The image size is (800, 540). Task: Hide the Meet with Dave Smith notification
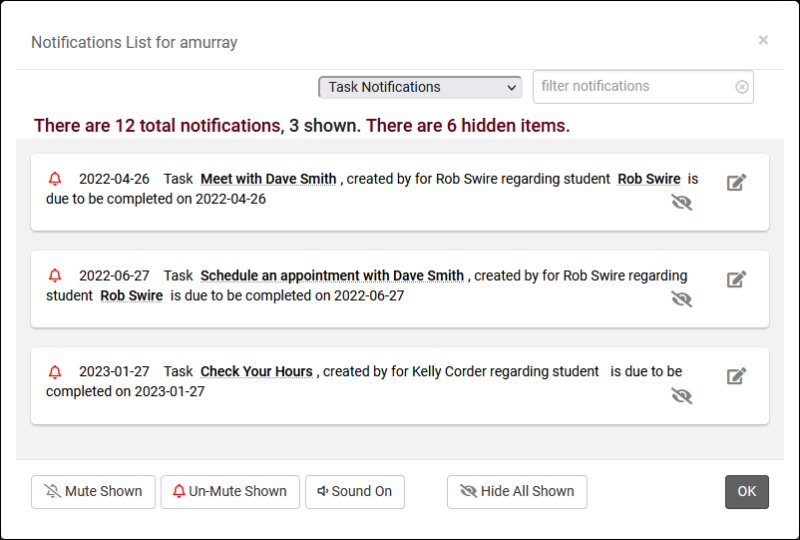tap(682, 203)
